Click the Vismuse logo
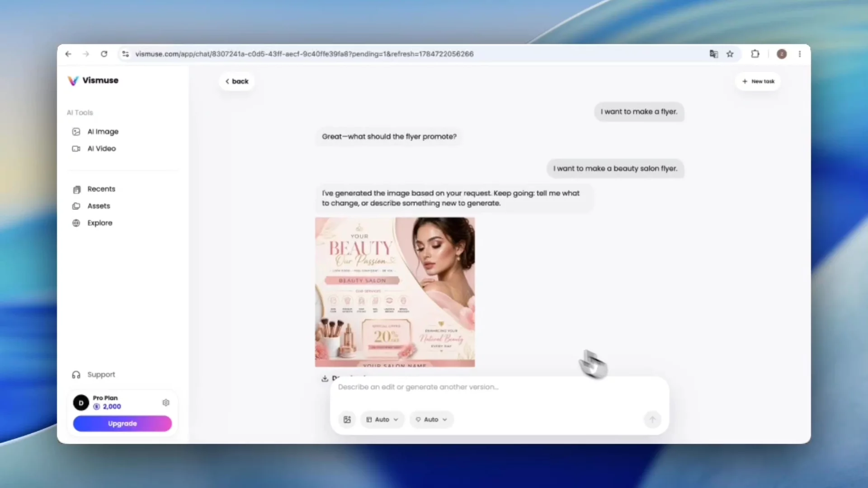Viewport: 868px width, 488px height. click(x=93, y=80)
